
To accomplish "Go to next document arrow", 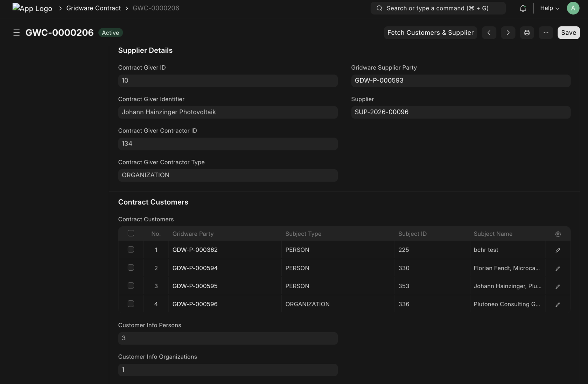I will [508, 33].
